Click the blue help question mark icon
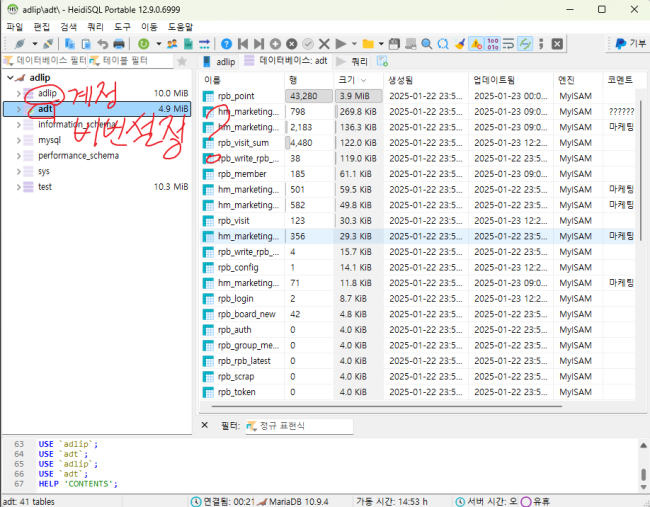The image size is (650, 507). pos(226,44)
